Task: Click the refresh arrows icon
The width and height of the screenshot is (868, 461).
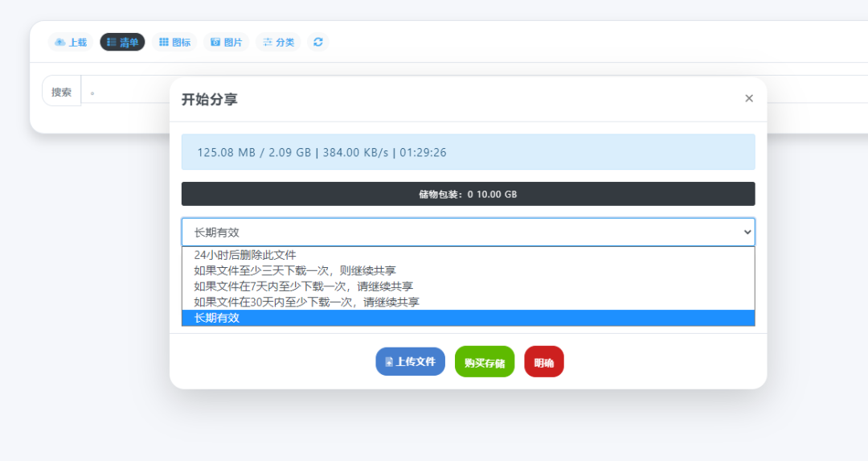Action: 318,42
